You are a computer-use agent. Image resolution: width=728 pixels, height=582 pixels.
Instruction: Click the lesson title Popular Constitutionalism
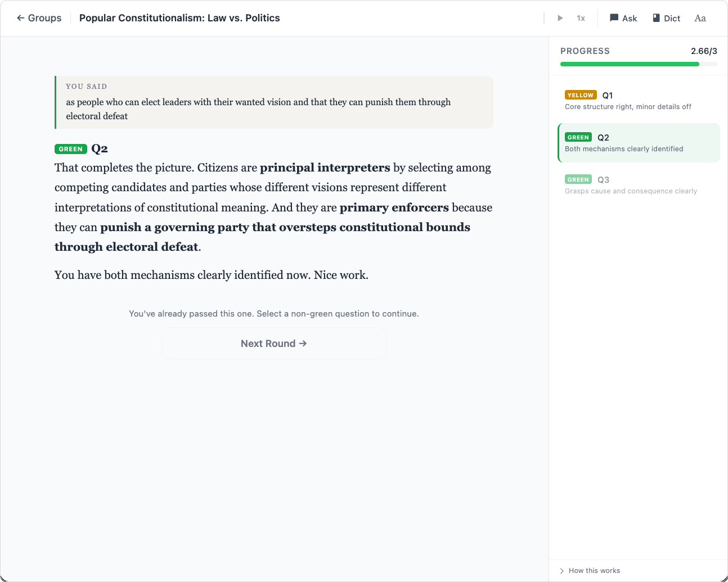point(179,18)
